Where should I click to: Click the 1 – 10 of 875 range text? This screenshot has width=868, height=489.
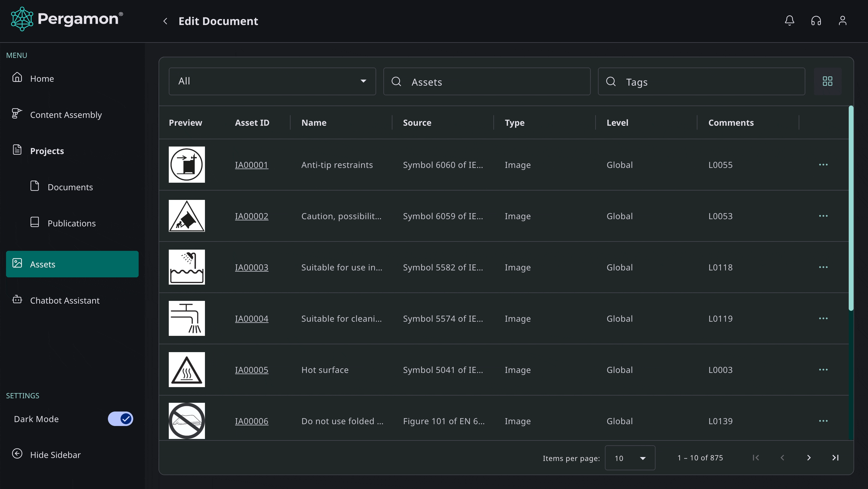[700, 458]
